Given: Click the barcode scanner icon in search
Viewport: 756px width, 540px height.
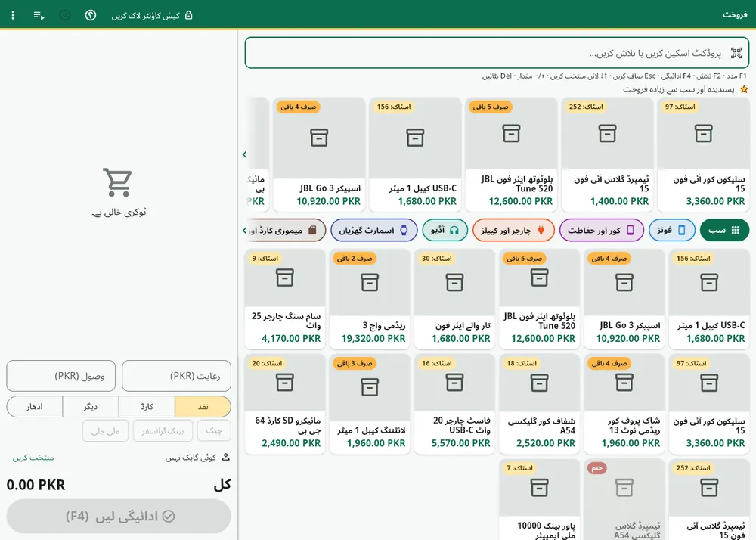Looking at the screenshot, I should pyautogui.click(x=736, y=53).
